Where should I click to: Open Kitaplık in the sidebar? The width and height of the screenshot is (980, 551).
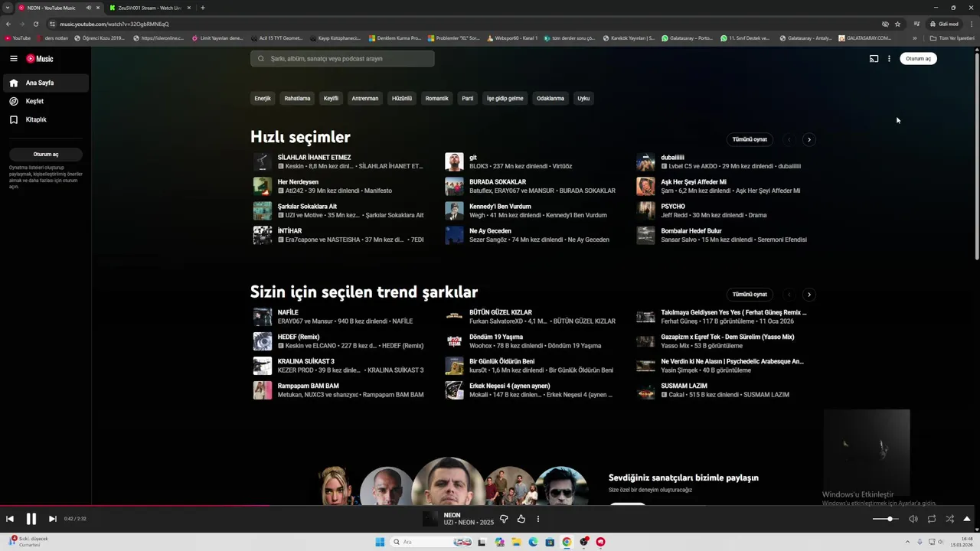(45, 119)
